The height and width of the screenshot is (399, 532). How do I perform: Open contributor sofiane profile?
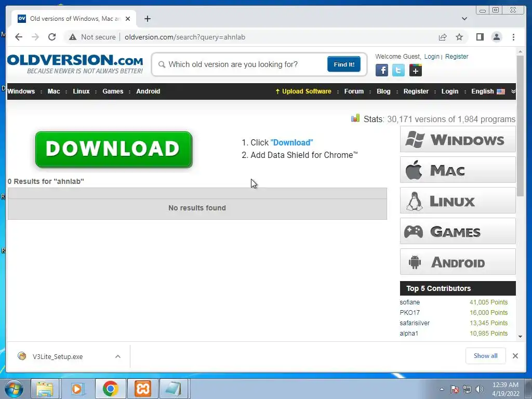pyautogui.click(x=409, y=302)
